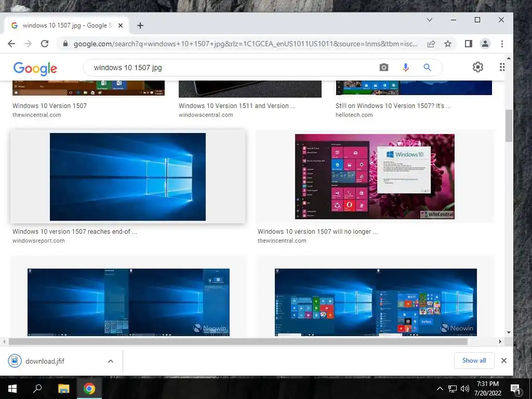
Task: Open downloaded file download.jfif
Action: pyautogui.click(x=45, y=361)
